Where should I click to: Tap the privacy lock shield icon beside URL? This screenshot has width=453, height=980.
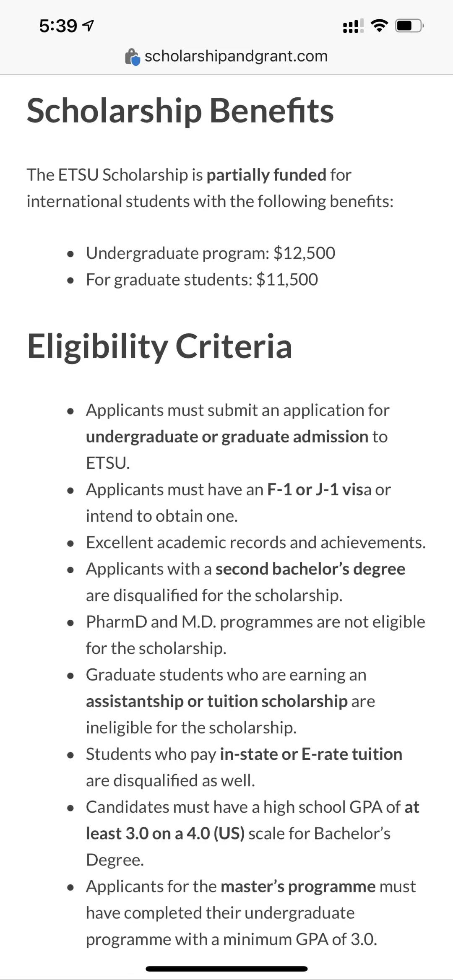point(133,57)
